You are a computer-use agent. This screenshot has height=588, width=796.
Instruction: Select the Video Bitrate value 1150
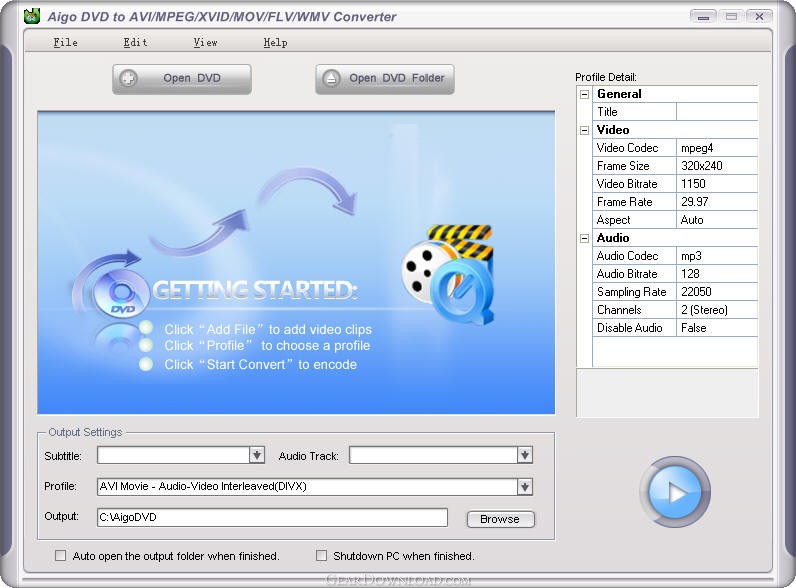click(x=717, y=184)
